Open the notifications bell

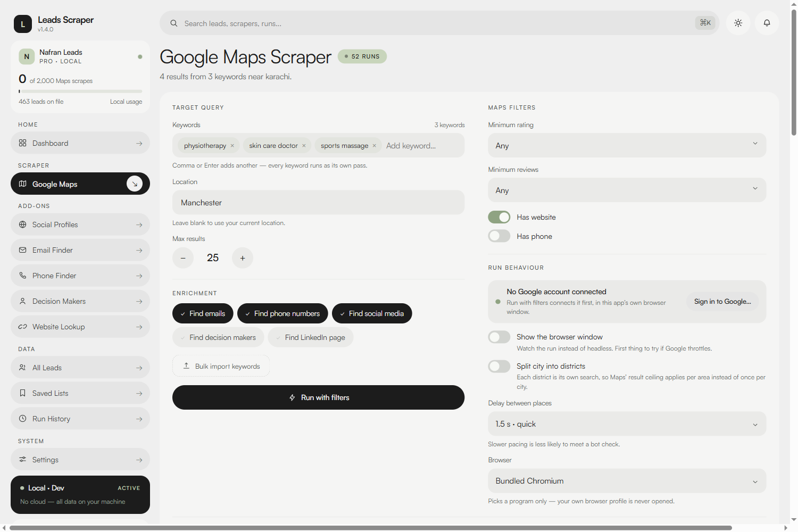[x=767, y=23]
